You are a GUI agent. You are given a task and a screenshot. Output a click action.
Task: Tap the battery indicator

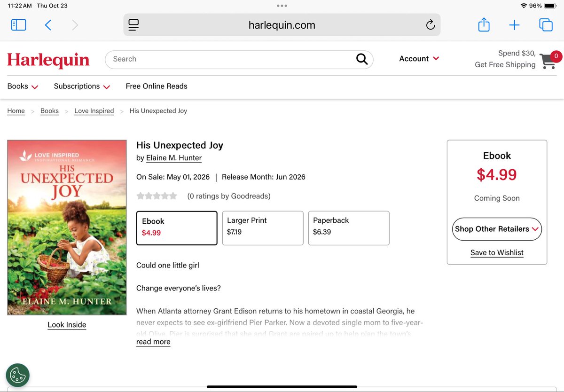click(550, 6)
